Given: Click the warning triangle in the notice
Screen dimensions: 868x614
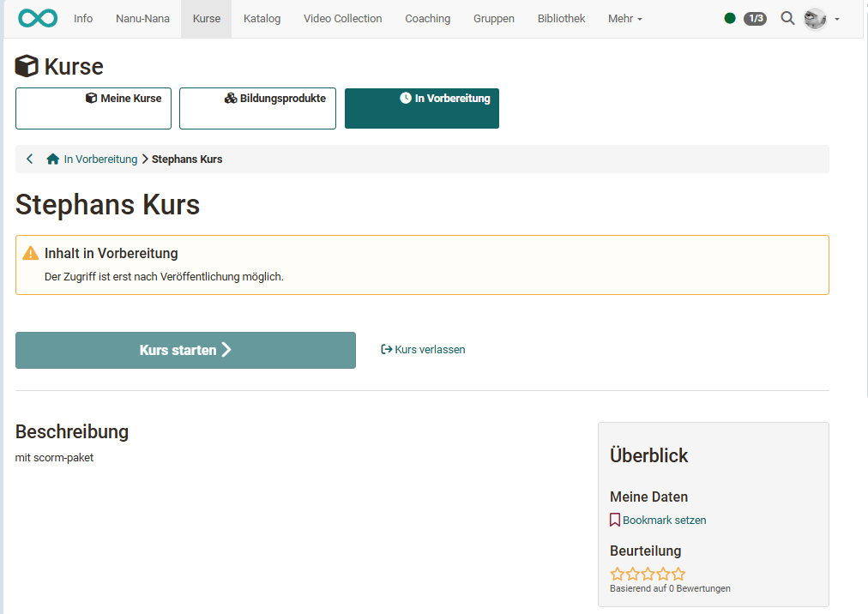Looking at the screenshot, I should point(32,253).
